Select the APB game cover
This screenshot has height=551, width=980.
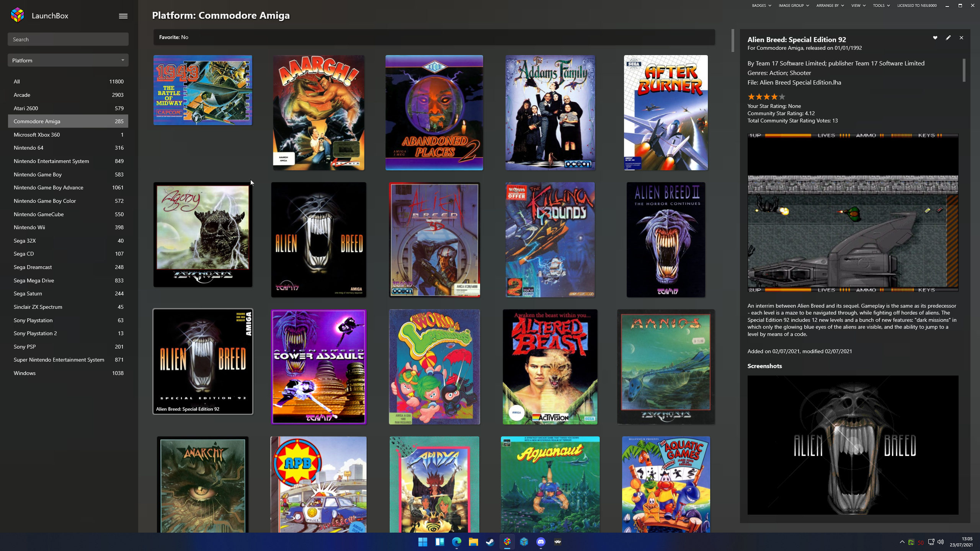[x=318, y=484]
